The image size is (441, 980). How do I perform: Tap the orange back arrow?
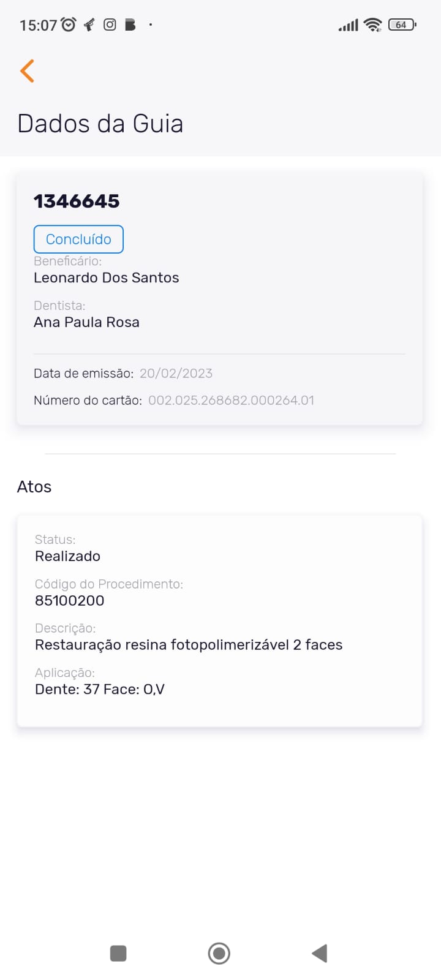coord(27,71)
